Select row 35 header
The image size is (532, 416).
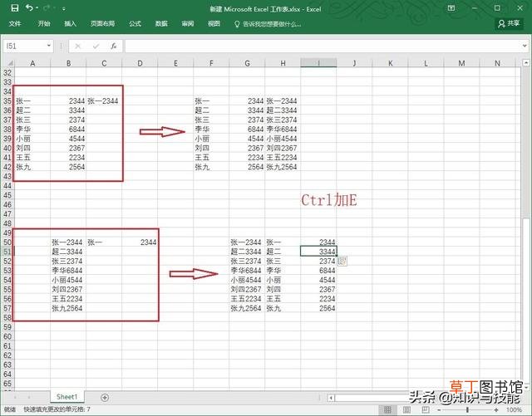pyautogui.click(x=7, y=101)
